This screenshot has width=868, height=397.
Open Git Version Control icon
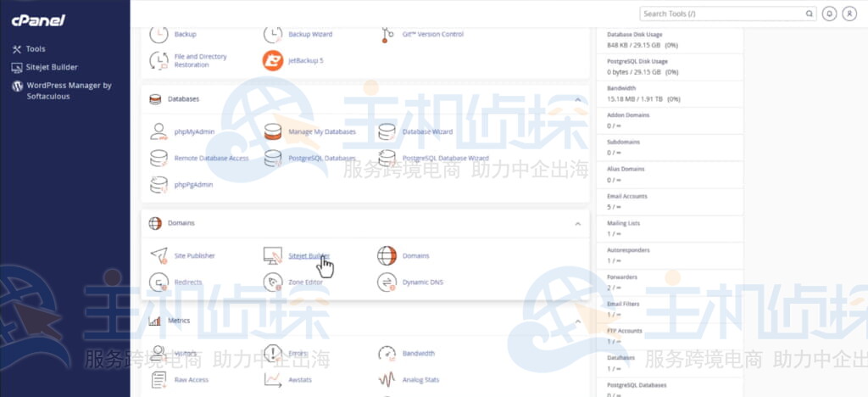click(387, 34)
